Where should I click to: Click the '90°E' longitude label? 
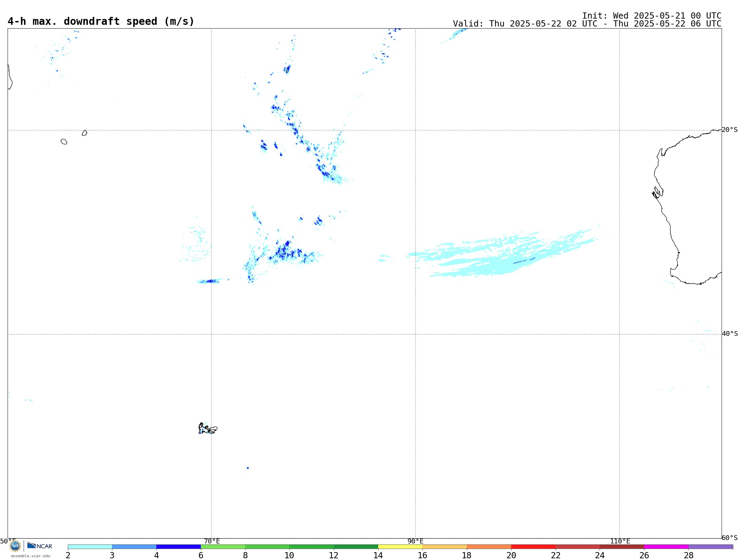coord(415,541)
